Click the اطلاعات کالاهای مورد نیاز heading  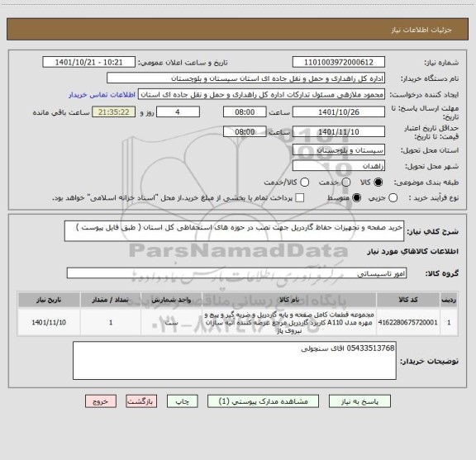point(413,251)
